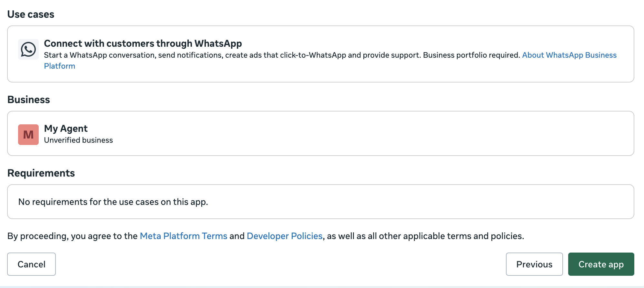644x288 pixels.
Task: Click the 'Business' section heading
Action: (29, 100)
